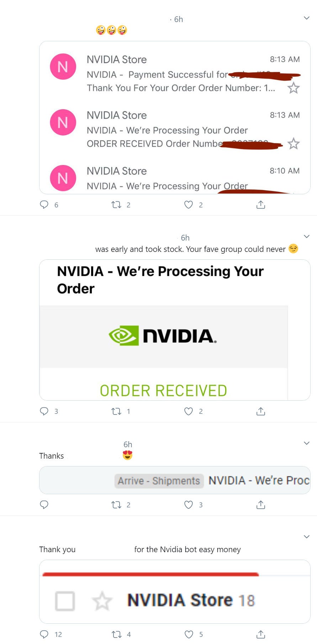Tick the checkbox beside NVIDIA Store 18
317x644 pixels.
coord(65,601)
